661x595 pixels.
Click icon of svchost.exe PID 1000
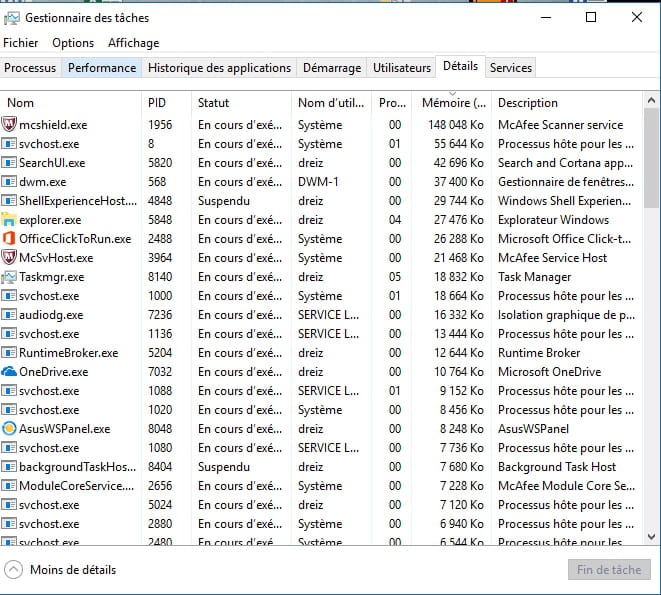9,296
